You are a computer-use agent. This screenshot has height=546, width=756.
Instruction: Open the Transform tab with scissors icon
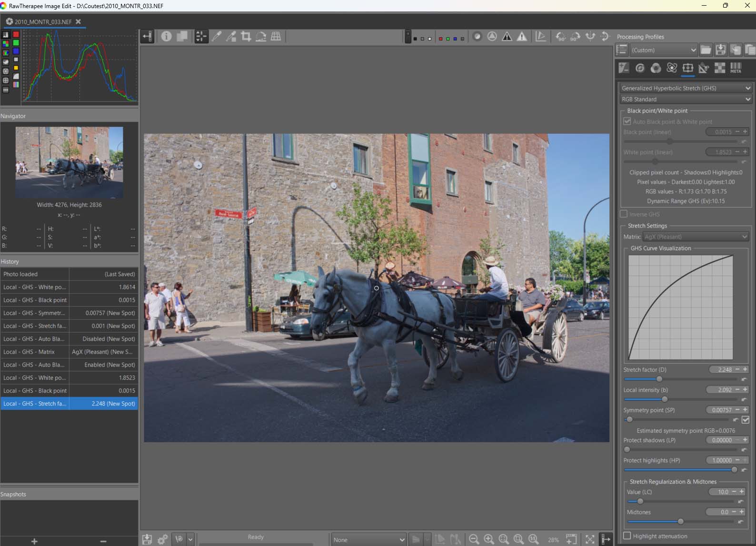[x=704, y=68]
